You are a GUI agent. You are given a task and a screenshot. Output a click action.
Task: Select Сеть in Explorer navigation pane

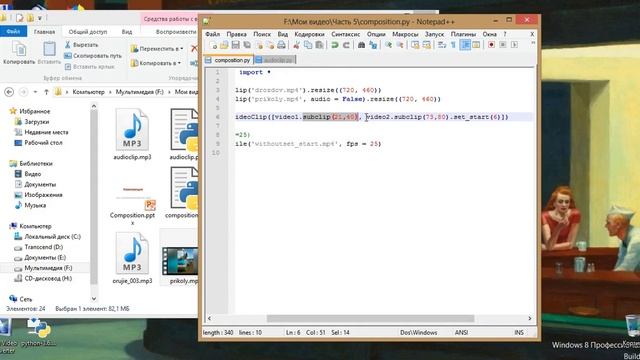pyautogui.click(x=20, y=299)
